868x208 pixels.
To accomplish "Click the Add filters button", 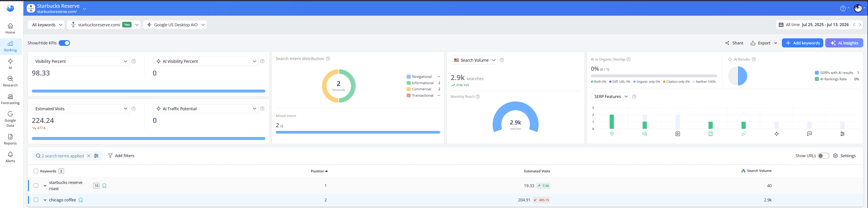I will click(x=121, y=156).
